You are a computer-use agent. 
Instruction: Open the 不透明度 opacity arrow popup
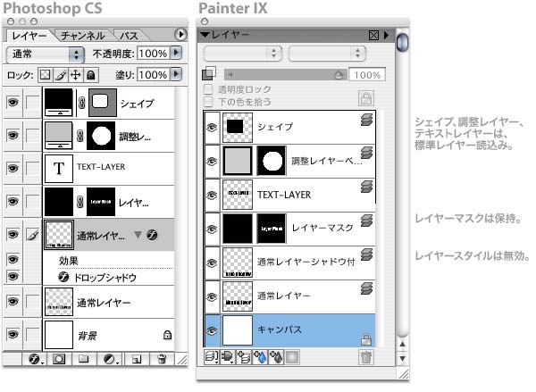[x=175, y=54]
